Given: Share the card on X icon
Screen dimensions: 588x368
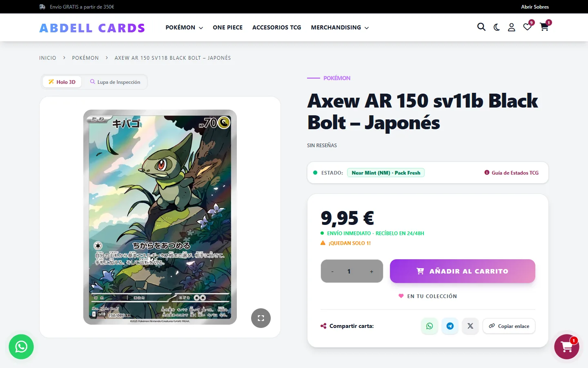Looking at the screenshot, I should [470, 326].
